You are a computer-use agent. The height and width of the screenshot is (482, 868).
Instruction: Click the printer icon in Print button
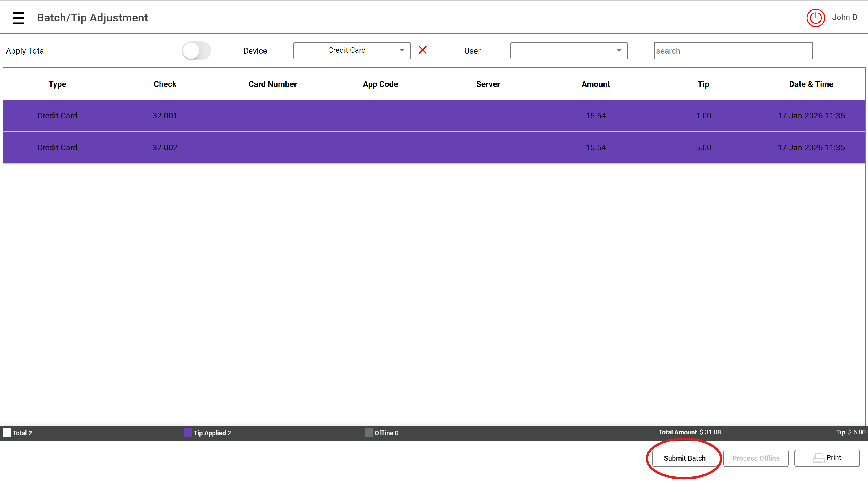click(818, 458)
